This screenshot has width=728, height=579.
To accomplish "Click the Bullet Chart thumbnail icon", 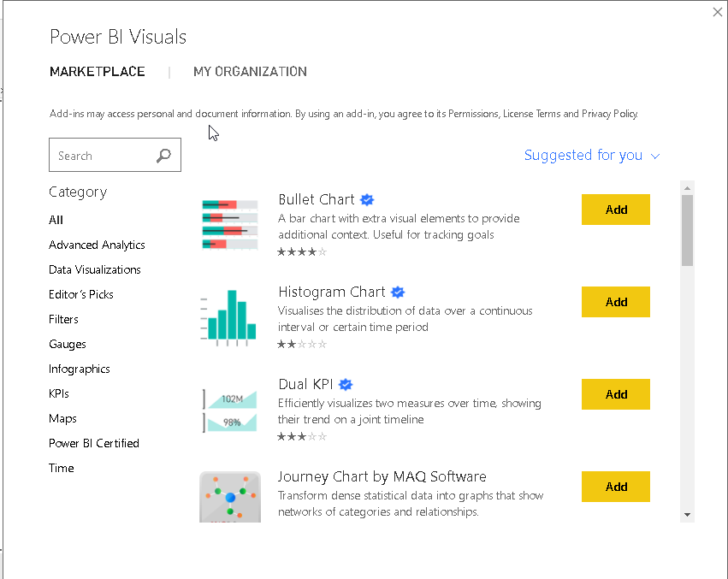I will (x=229, y=224).
